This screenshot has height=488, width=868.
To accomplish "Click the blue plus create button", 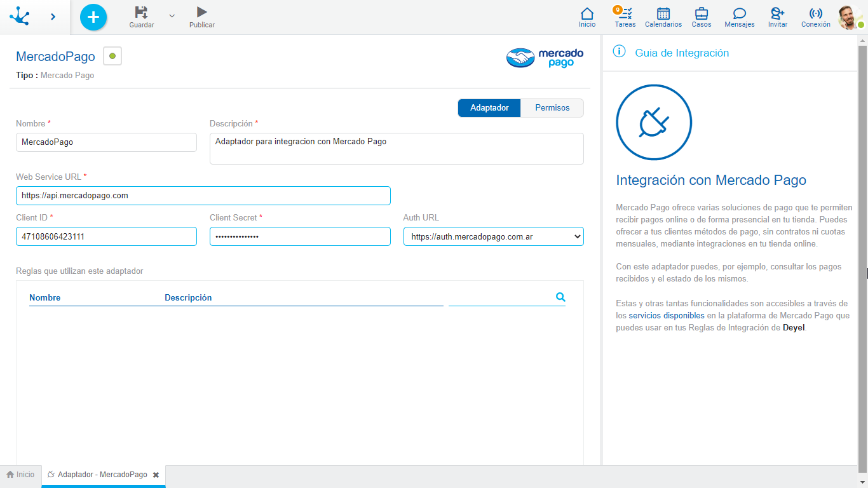I will (x=93, y=17).
